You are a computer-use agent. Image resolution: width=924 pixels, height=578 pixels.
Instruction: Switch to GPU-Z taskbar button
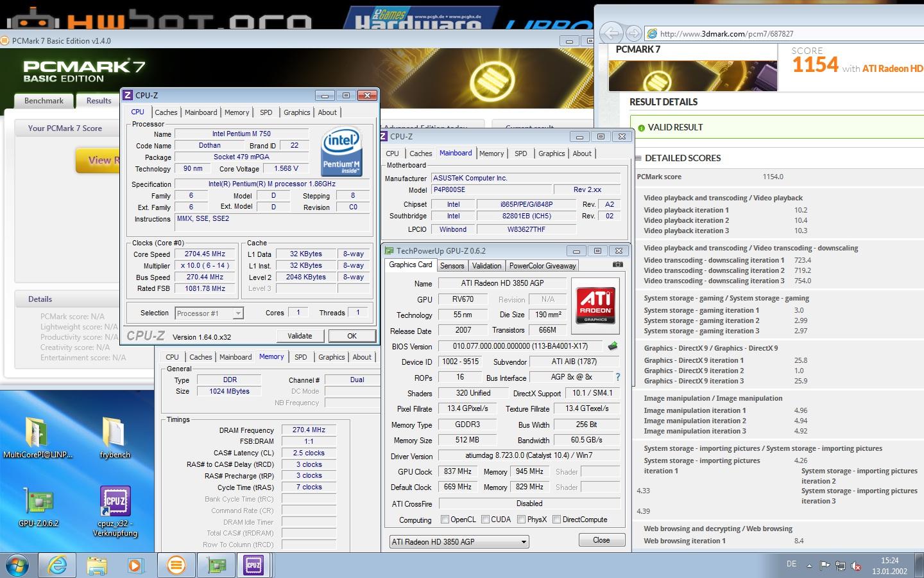tap(216, 566)
